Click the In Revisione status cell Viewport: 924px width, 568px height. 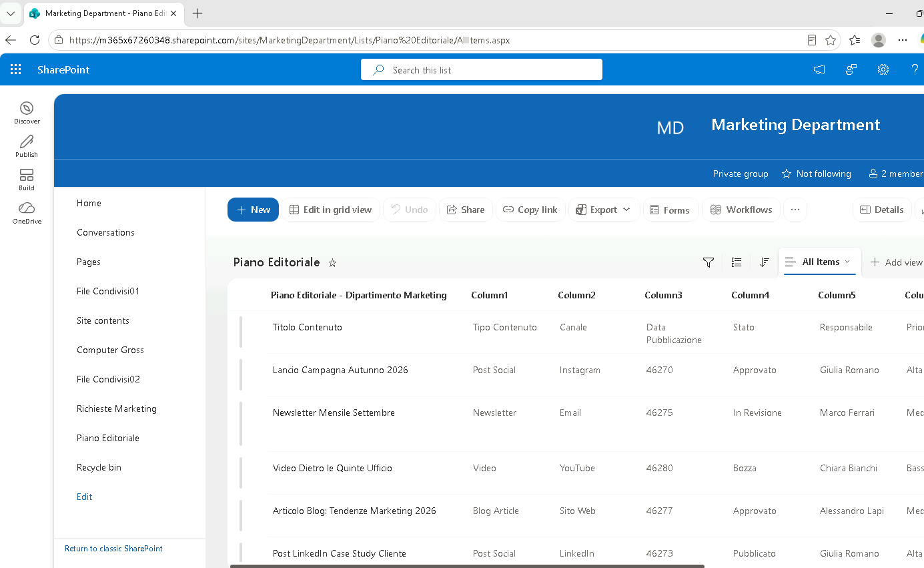point(757,412)
